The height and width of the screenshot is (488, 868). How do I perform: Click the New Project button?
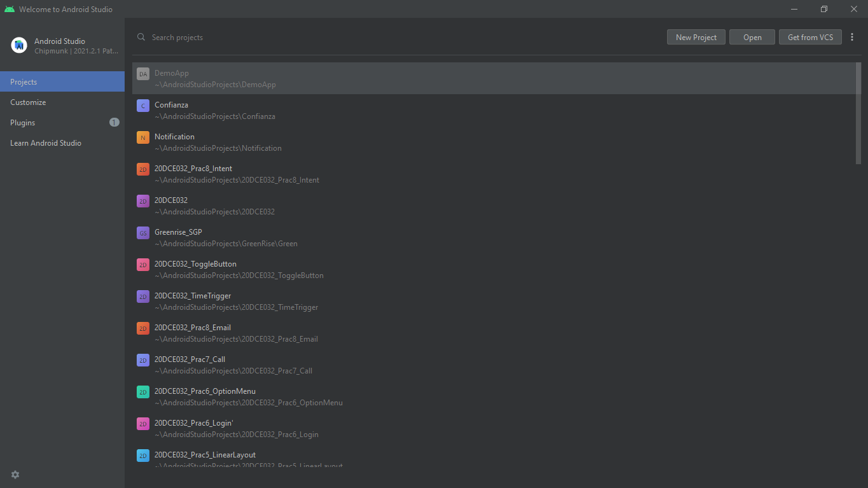[696, 38]
